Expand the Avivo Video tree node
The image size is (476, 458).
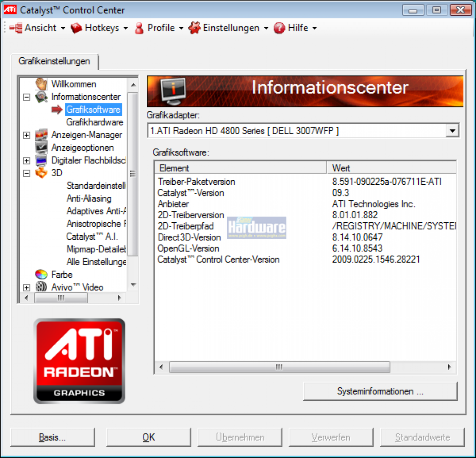[x=27, y=288]
